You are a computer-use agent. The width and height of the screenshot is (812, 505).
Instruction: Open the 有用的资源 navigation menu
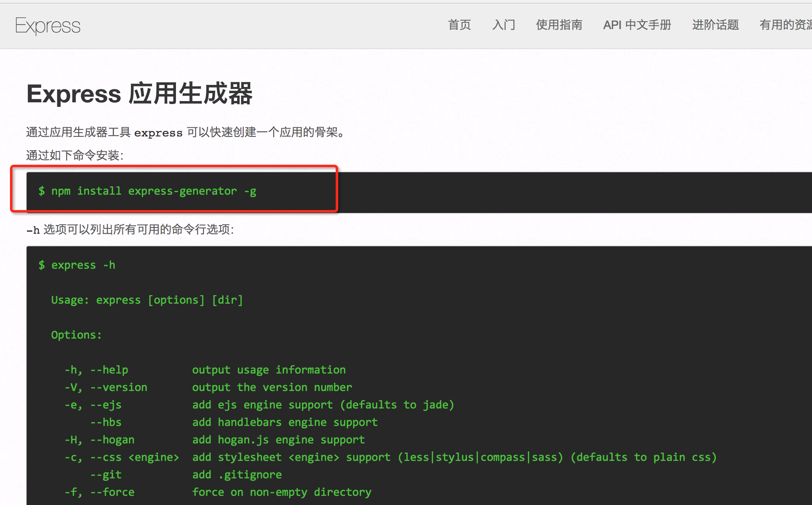(785, 25)
